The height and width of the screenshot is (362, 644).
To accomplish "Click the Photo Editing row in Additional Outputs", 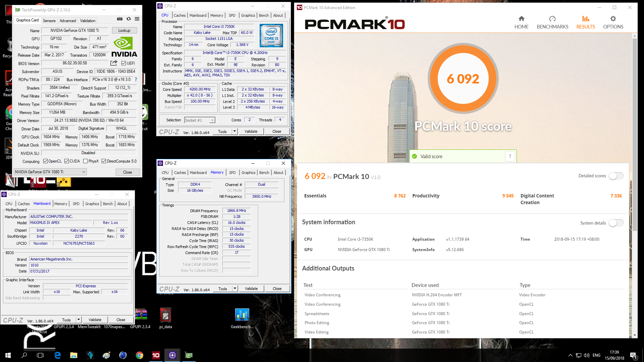I will (464, 323).
